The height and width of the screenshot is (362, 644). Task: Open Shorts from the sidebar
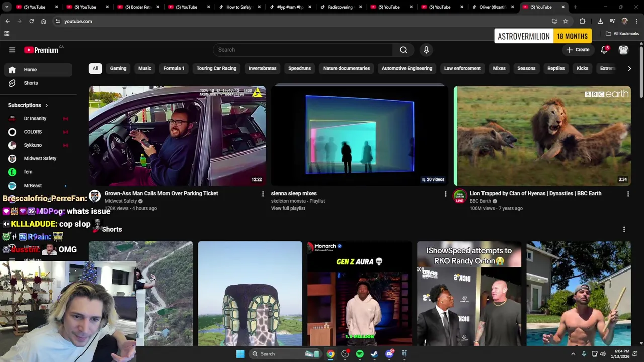click(38, 83)
